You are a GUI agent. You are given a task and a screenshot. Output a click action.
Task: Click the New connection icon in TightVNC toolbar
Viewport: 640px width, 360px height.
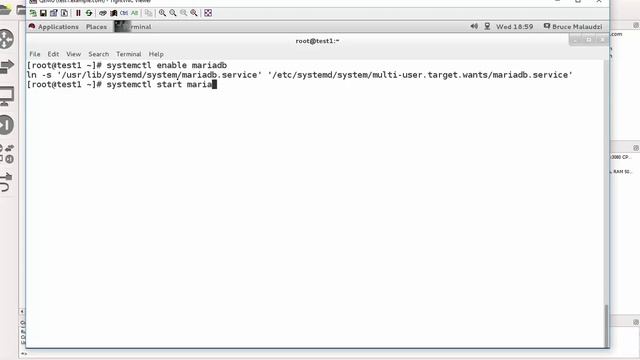(x=33, y=13)
